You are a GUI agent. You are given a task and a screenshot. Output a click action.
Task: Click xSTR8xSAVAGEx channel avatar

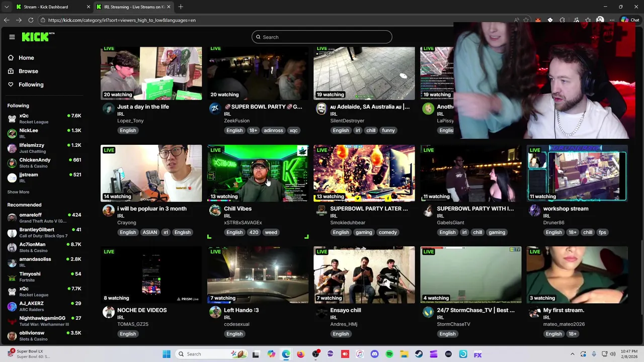click(x=215, y=210)
